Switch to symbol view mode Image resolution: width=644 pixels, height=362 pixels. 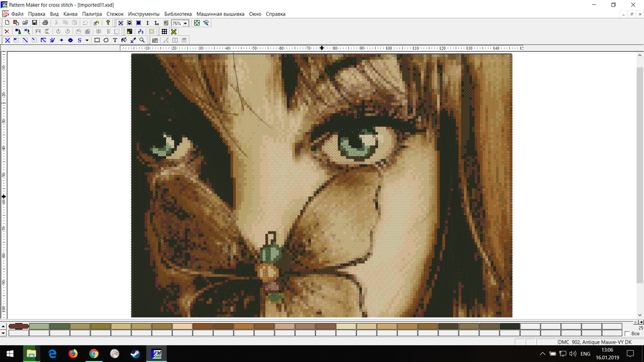coord(129,23)
